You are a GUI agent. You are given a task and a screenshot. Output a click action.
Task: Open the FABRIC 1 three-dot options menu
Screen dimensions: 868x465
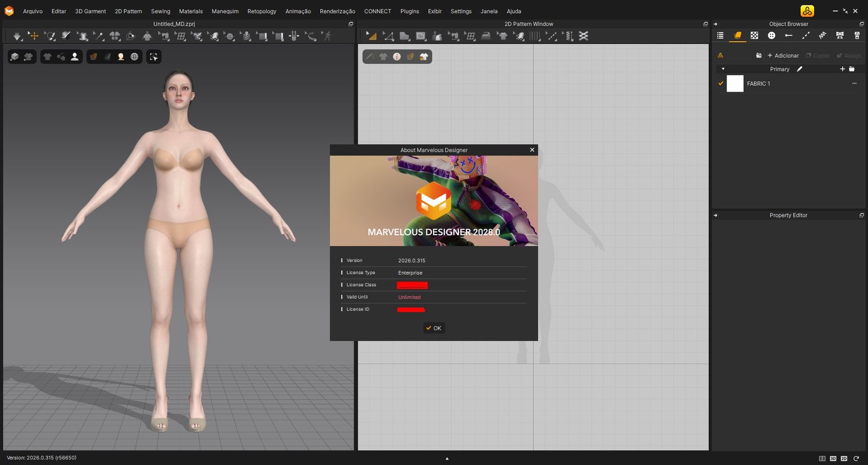point(854,83)
